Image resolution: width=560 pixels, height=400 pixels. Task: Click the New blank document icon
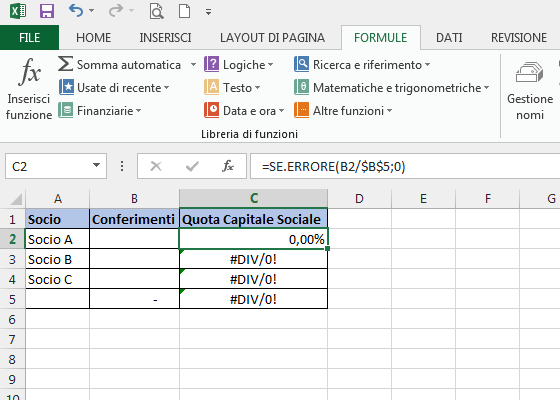click(x=184, y=11)
